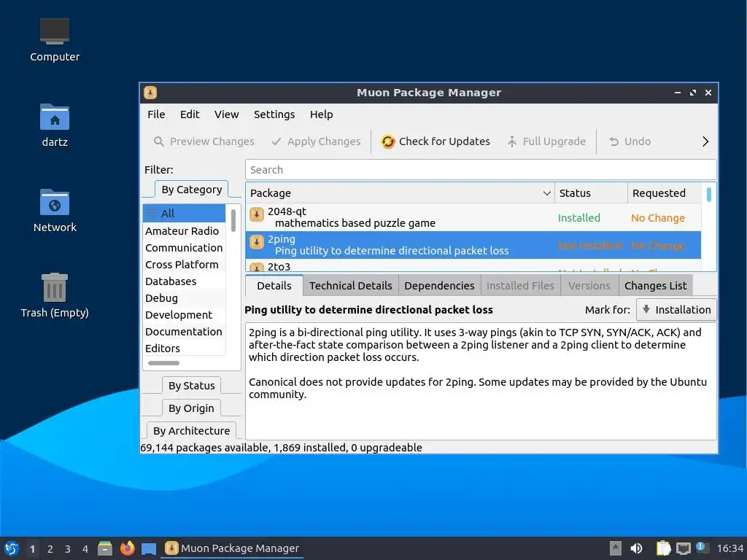
Task: Open the dartz home folder icon
Action: click(x=54, y=117)
